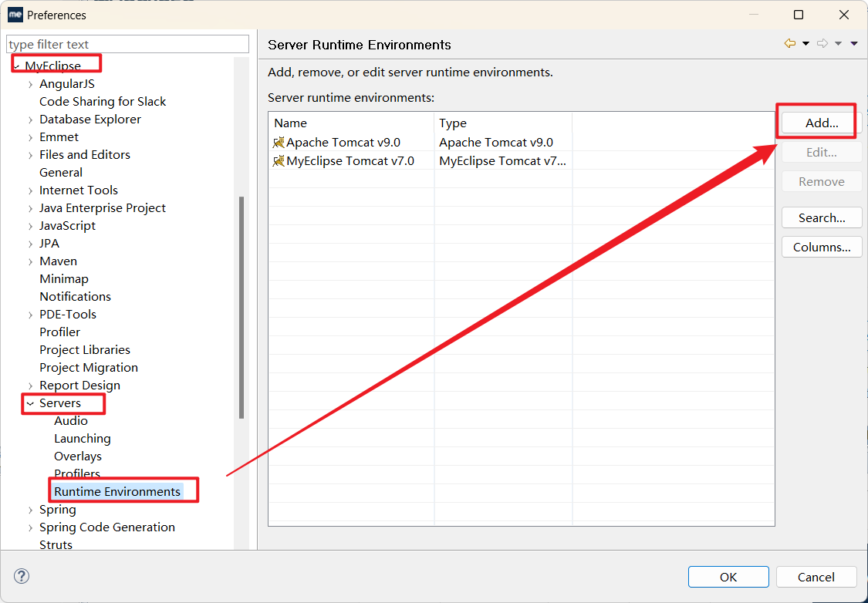
Task: Select Overlays under Servers
Action: 78,456
